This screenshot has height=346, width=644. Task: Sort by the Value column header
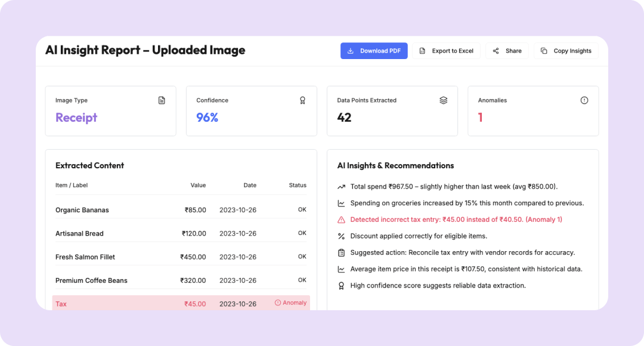[x=198, y=185]
